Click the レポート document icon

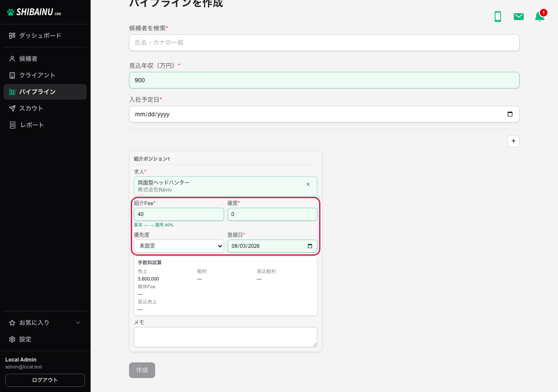point(12,125)
